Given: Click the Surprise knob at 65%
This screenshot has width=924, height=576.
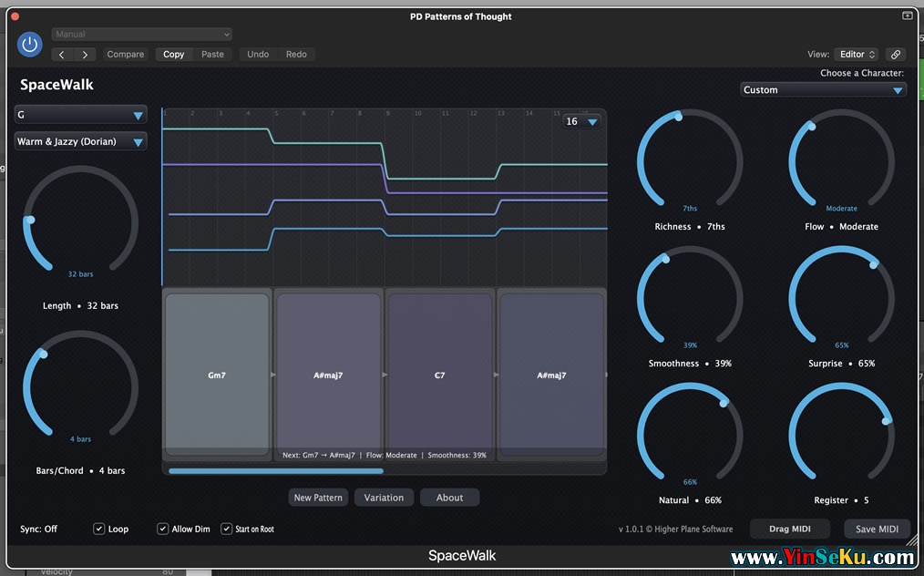Looking at the screenshot, I should 841,298.
